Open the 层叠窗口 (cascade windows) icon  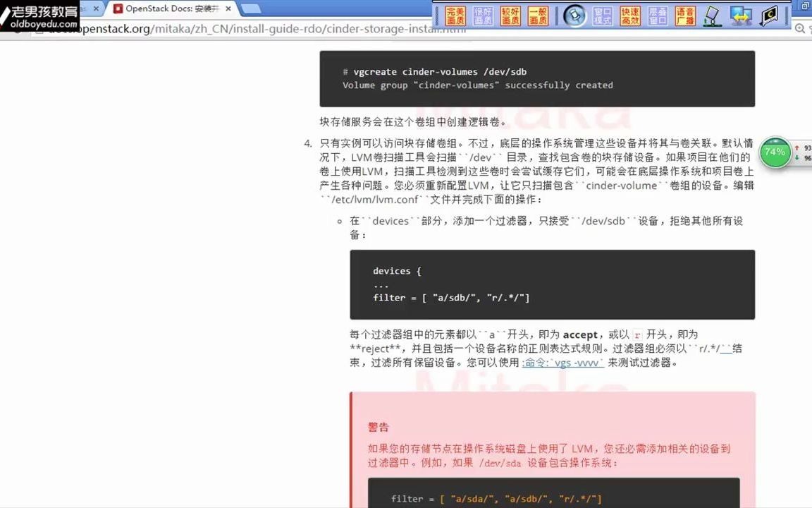657,15
